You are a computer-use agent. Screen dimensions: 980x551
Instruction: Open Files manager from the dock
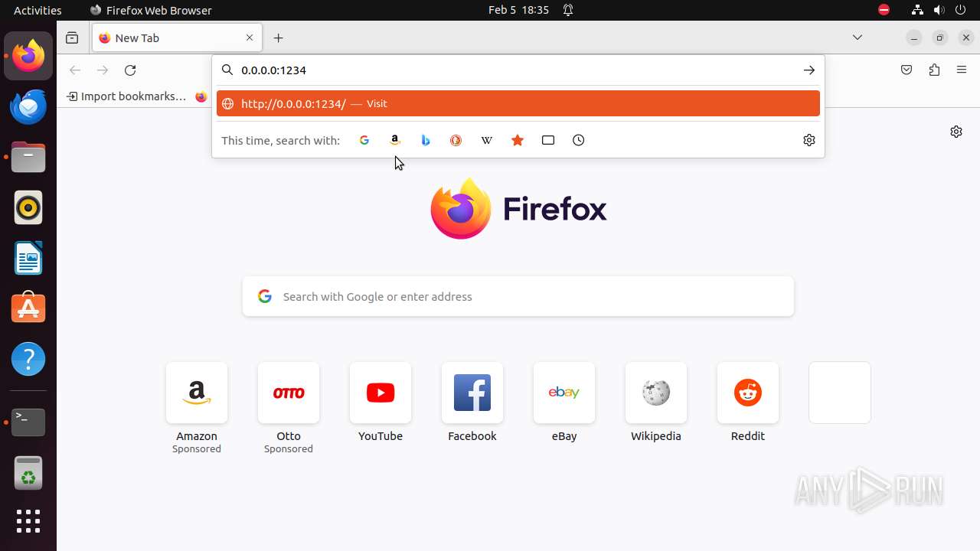(x=28, y=157)
